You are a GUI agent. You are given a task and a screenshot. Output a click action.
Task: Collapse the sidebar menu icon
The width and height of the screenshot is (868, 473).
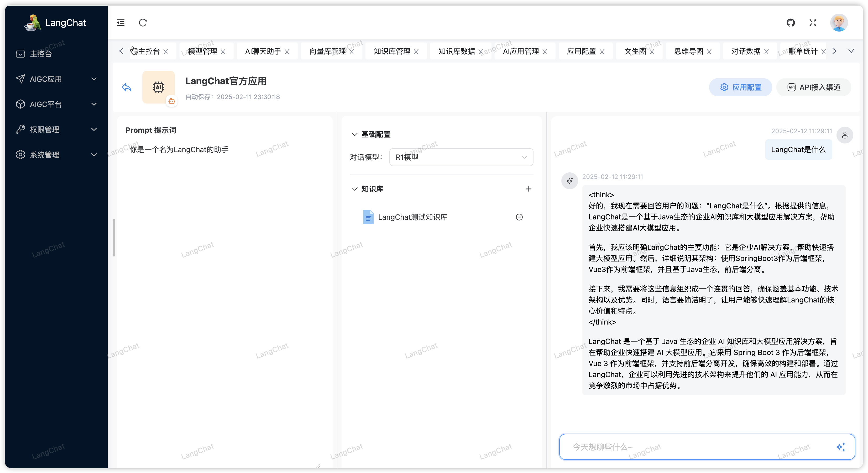pyautogui.click(x=121, y=23)
